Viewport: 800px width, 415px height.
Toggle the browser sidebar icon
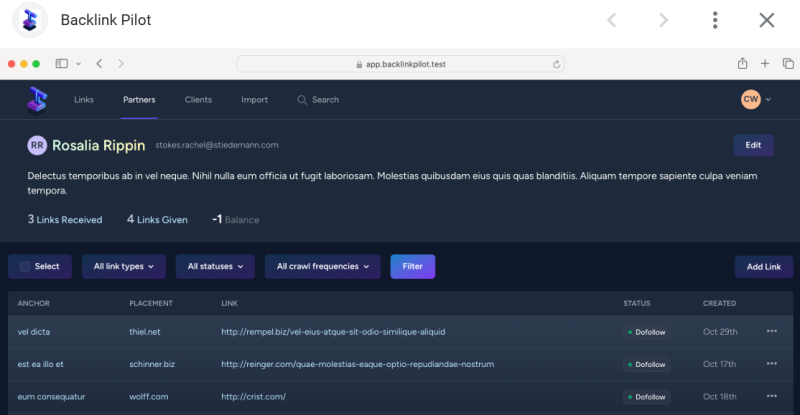(62, 64)
